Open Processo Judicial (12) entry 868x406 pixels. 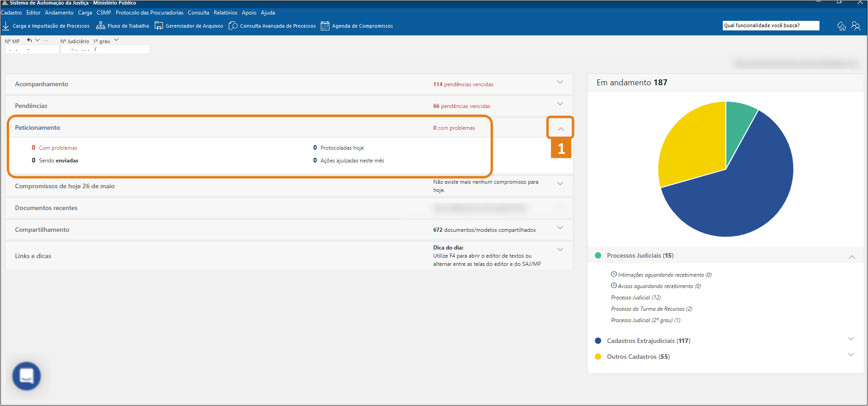(636, 298)
